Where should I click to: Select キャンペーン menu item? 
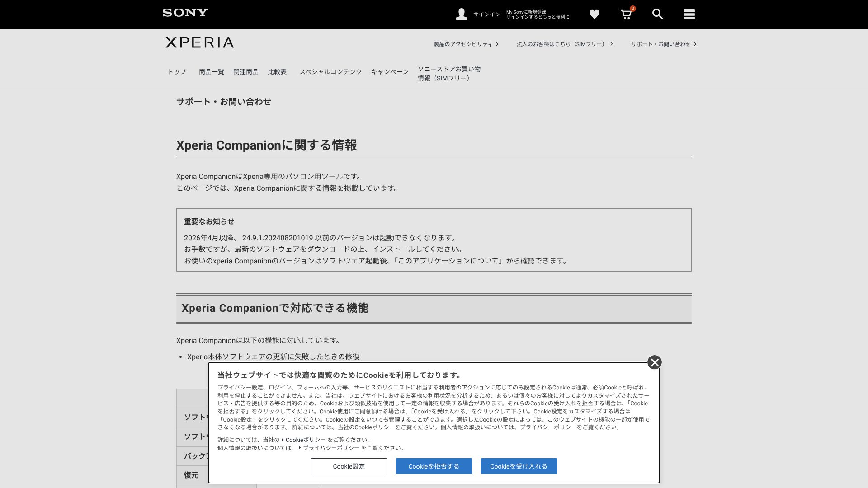pyautogui.click(x=390, y=72)
